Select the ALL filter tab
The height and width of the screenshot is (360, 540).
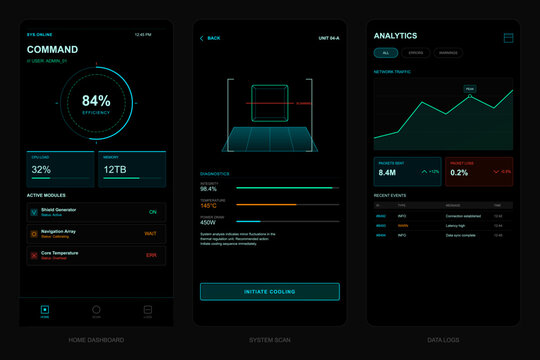[x=386, y=53]
